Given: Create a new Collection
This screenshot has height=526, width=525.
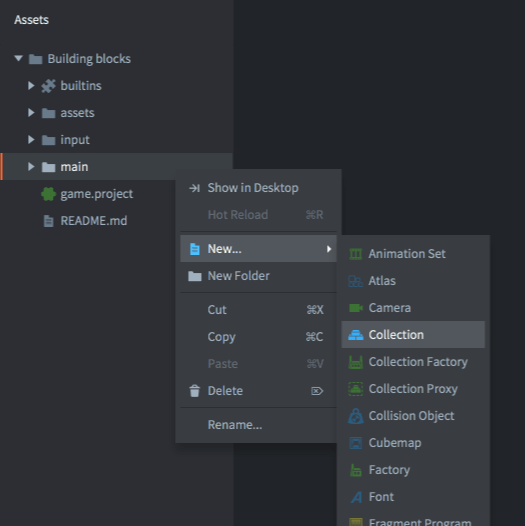Looking at the screenshot, I should (x=413, y=334).
